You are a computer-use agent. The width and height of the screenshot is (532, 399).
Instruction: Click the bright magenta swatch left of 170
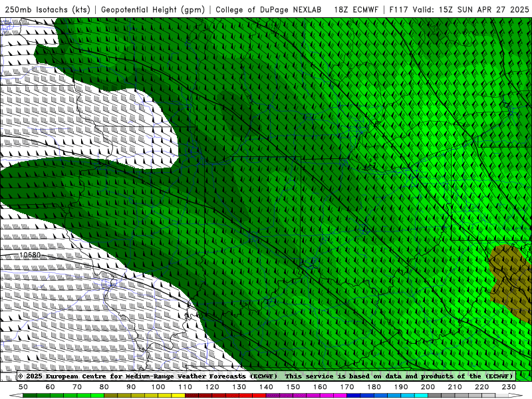(x=340, y=395)
